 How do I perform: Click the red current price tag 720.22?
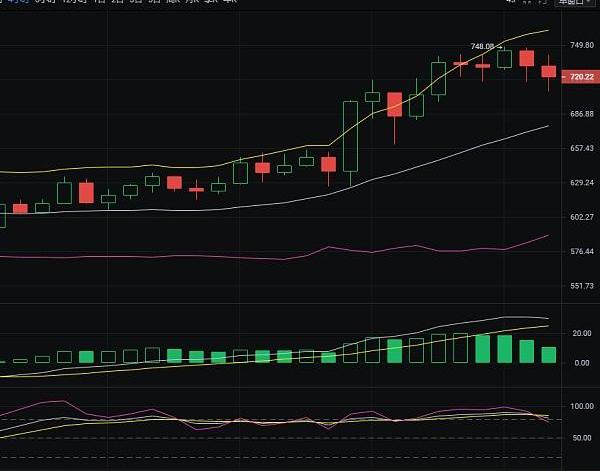[x=580, y=76]
